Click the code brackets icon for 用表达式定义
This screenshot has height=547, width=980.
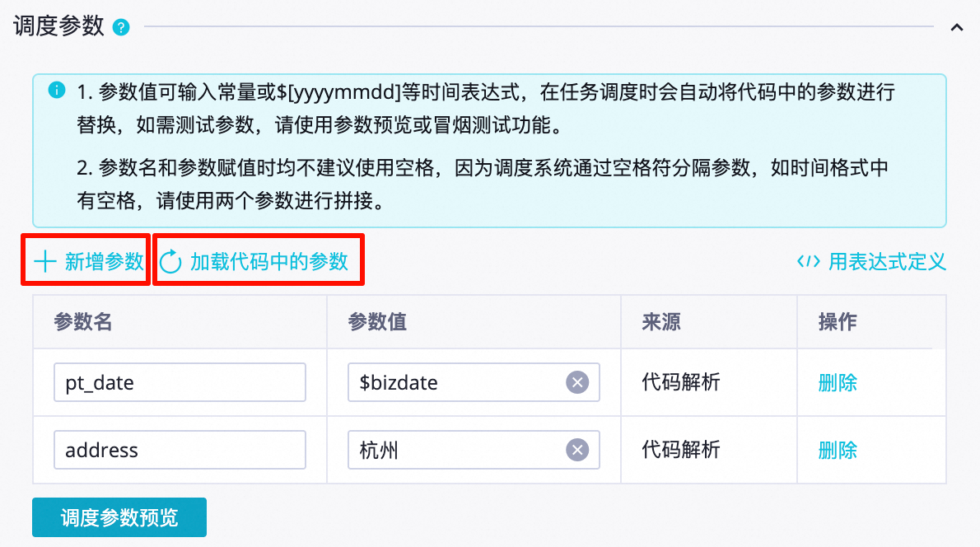[807, 262]
